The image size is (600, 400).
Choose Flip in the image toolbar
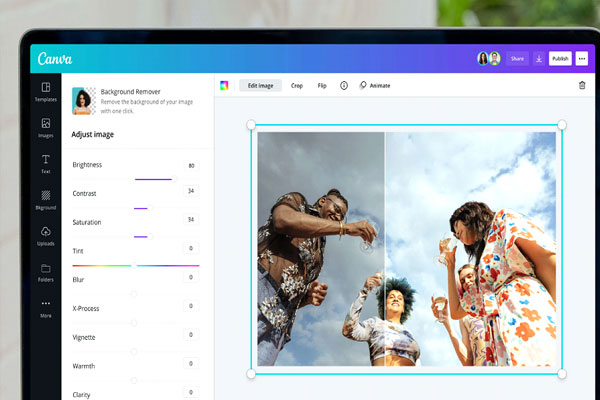click(322, 86)
